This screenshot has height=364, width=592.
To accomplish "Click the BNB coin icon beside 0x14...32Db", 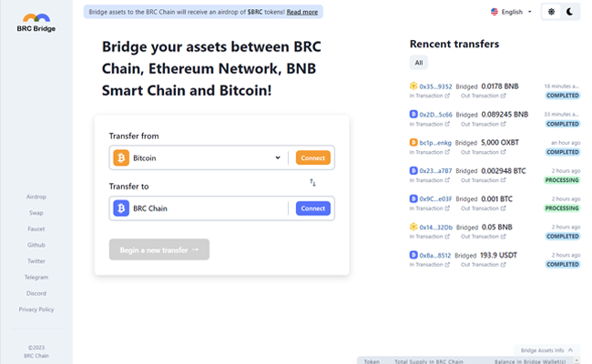I will tap(413, 227).
